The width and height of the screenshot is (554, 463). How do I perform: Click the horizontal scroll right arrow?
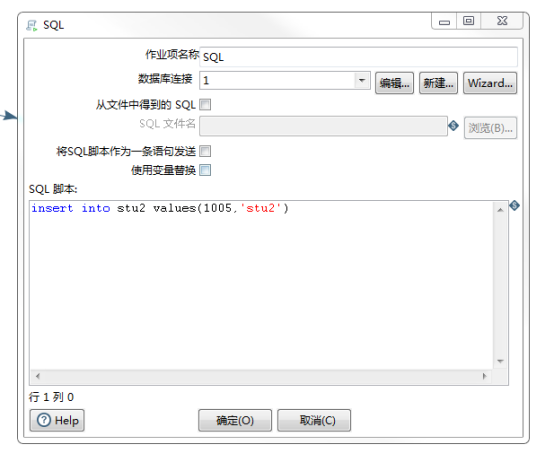(x=484, y=376)
